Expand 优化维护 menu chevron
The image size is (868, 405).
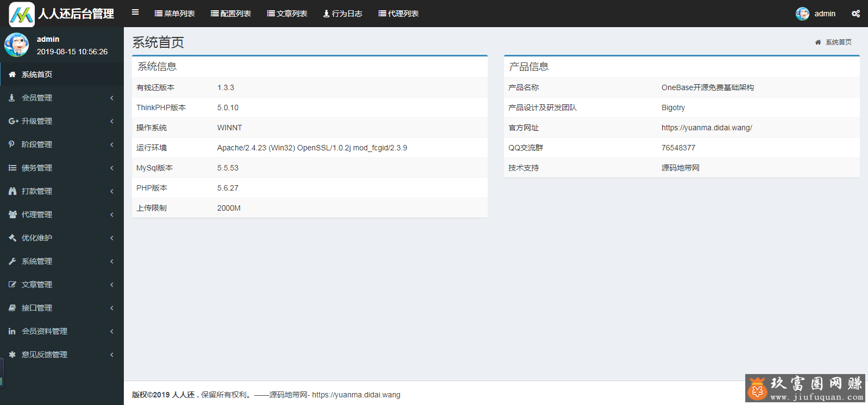pyautogui.click(x=112, y=238)
